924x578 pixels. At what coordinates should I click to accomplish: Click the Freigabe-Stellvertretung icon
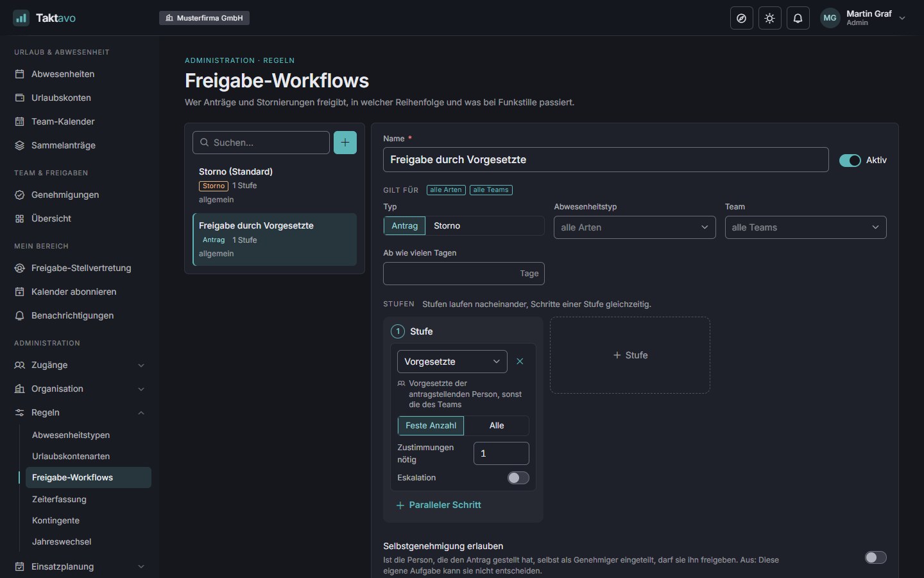point(20,268)
